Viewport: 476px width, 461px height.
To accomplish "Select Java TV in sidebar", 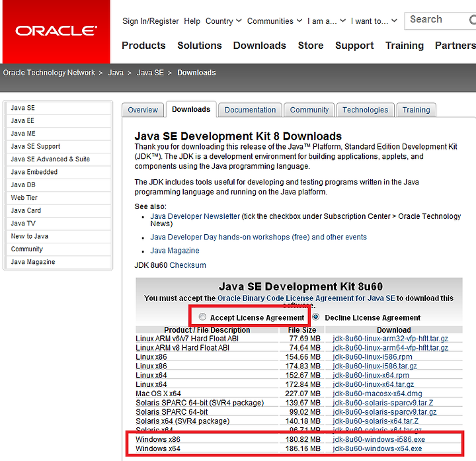I will (58, 223).
